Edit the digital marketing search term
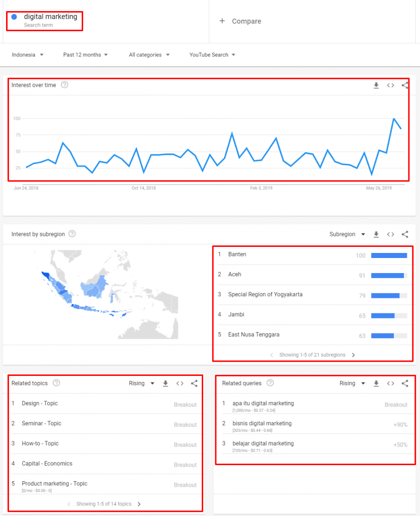Image resolution: width=420 pixels, height=516 pixels. (x=50, y=17)
